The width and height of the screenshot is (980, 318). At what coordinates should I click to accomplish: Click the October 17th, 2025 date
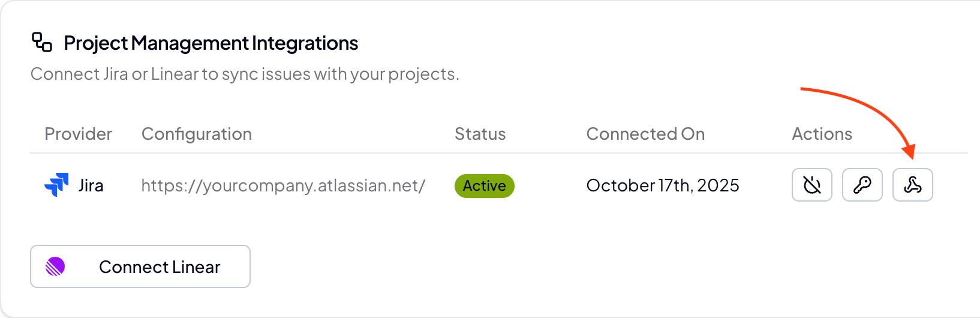point(662,185)
